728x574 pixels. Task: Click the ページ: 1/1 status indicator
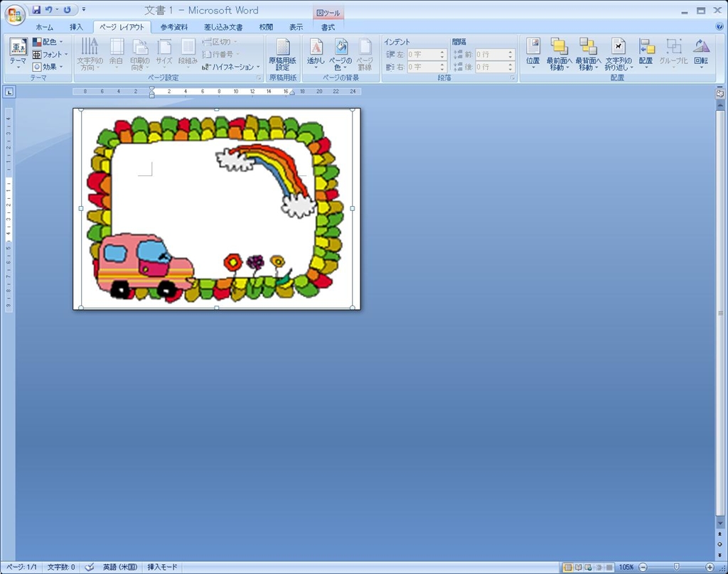pyautogui.click(x=21, y=567)
